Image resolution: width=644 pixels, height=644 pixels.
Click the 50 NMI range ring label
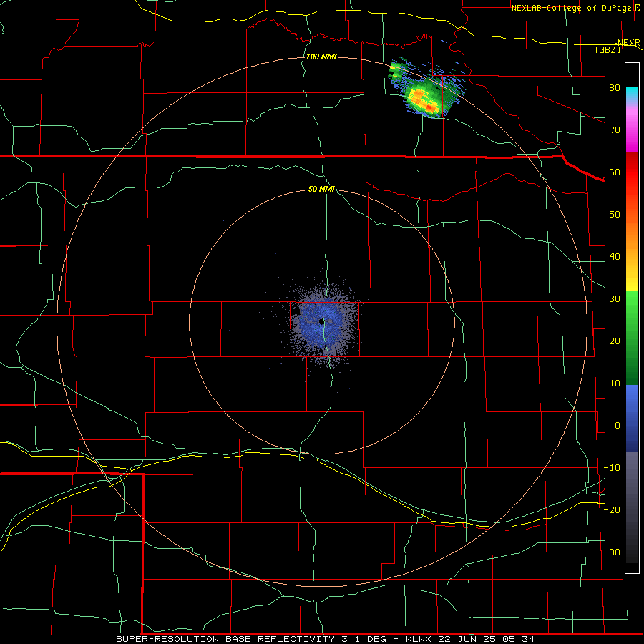coord(321,190)
